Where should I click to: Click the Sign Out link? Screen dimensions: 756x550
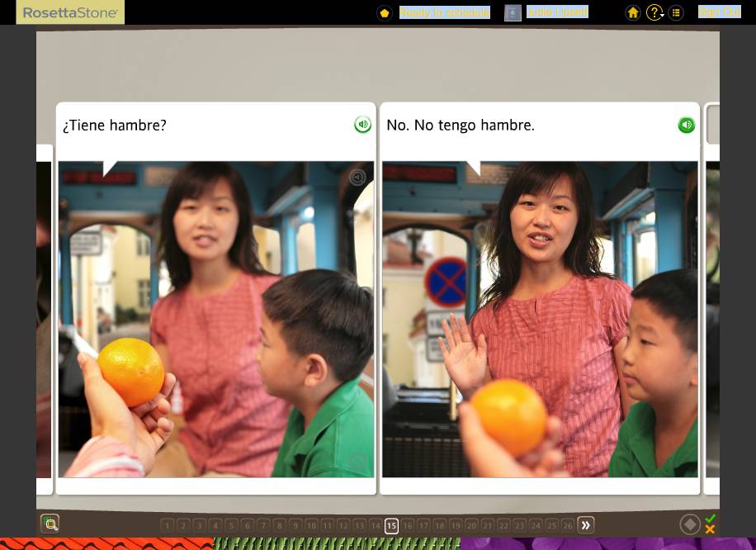pyautogui.click(x=720, y=12)
